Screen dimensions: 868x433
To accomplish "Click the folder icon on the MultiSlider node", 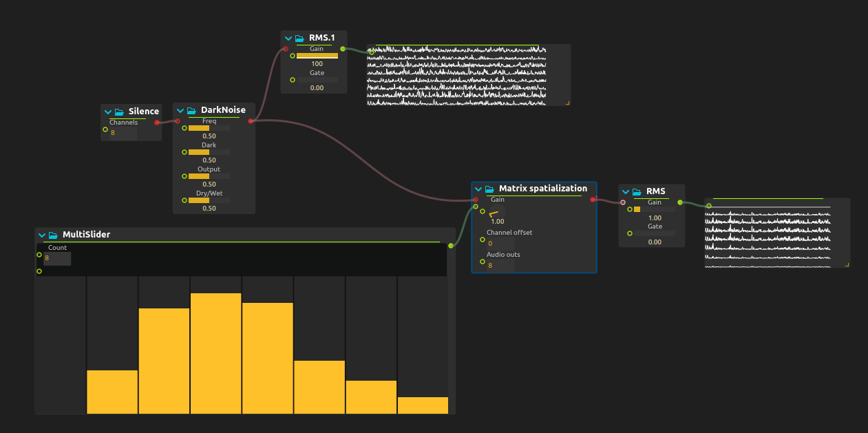I will point(53,235).
